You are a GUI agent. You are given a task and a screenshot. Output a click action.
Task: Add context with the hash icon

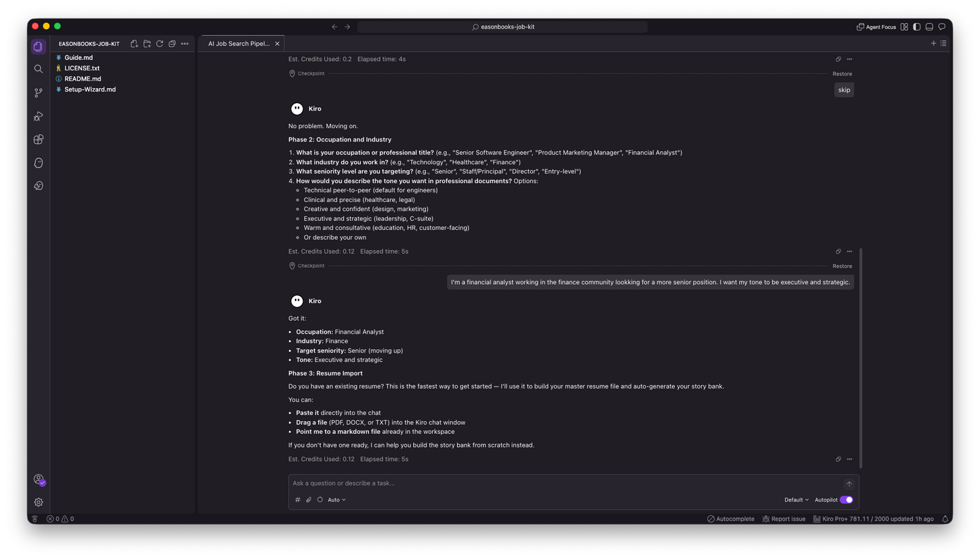point(298,500)
